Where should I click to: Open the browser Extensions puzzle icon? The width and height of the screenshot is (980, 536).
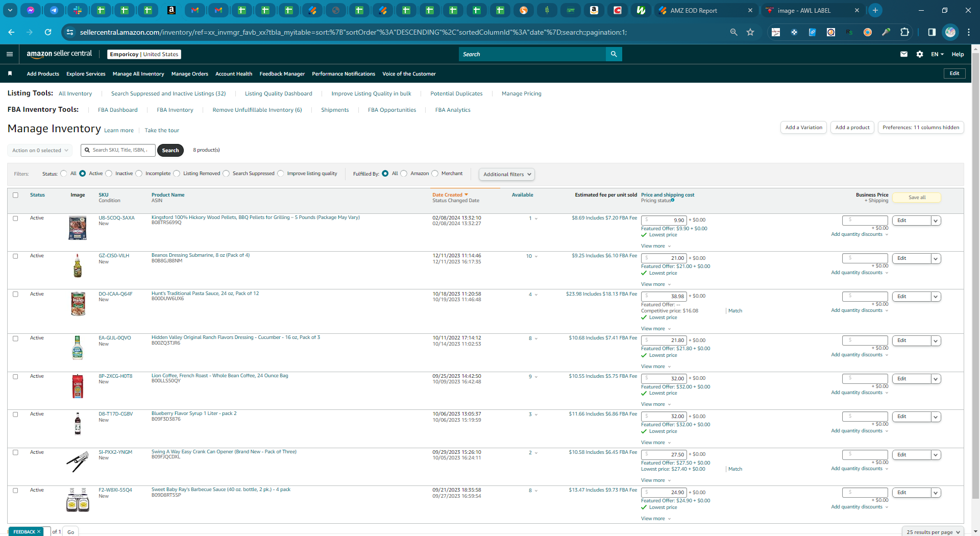[904, 32]
